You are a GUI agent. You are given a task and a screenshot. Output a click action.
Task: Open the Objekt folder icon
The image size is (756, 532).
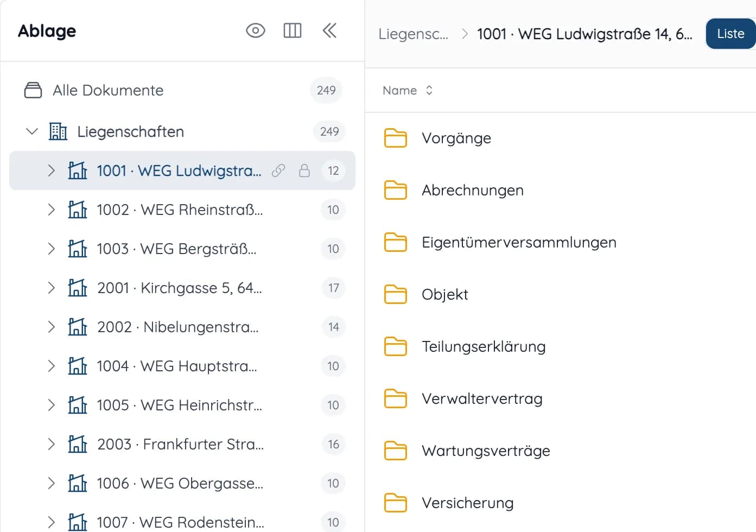coord(396,294)
